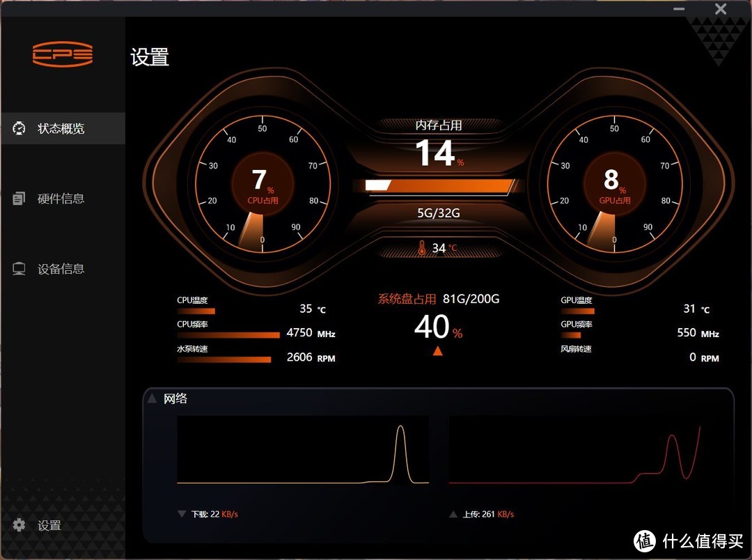This screenshot has width=752, height=560.
Task: Click the 5G/32G memory value
Action: pyautogui.click(x=439, y=212)
